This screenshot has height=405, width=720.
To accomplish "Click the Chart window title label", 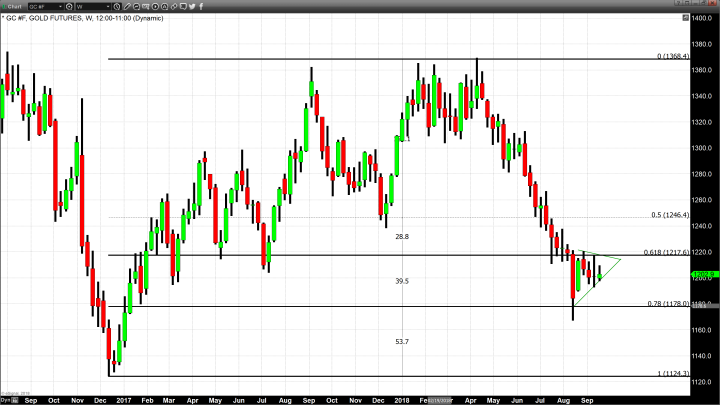I will click(x=14, y=6).
